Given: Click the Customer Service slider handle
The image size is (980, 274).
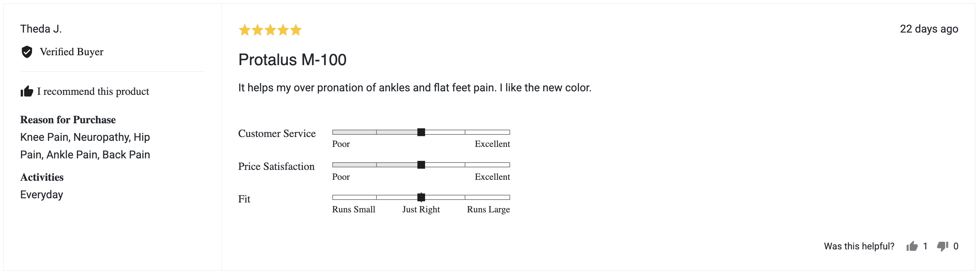Looking at the screenshot, I should tap(421, 132).
